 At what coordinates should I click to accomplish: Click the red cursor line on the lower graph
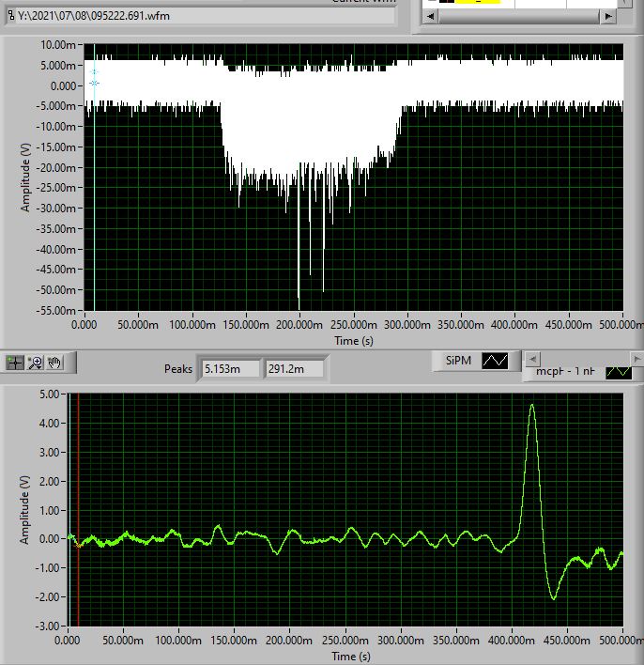79,509
